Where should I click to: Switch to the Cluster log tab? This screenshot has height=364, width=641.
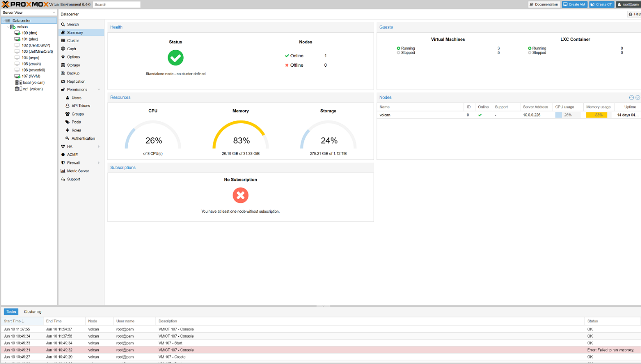pyautogui.click(x=33, y=312)
